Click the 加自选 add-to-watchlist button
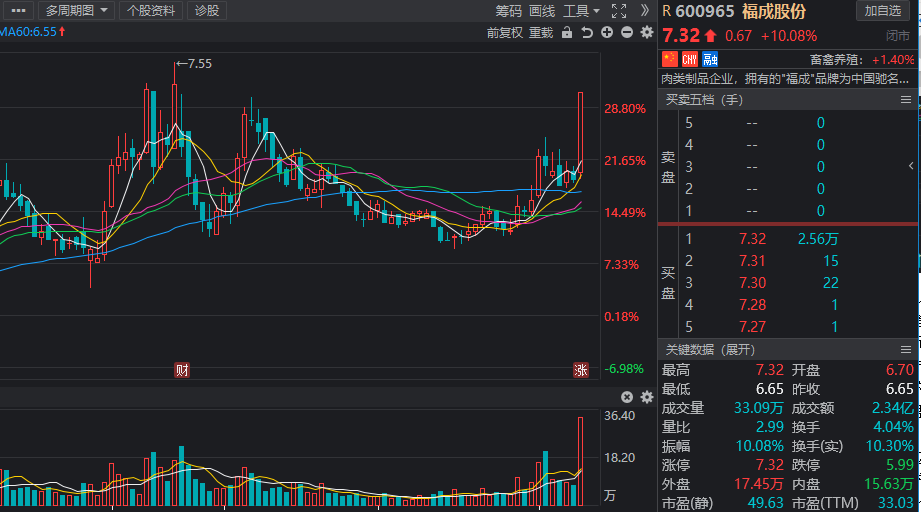 coord(884,11)
